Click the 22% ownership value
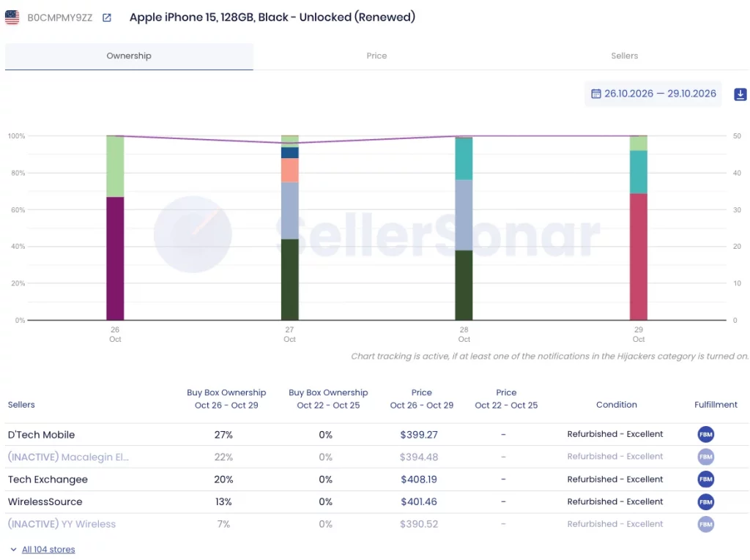The height and width of the screenshot is (560, 750). pyautogui.click(x=223, y=458)
